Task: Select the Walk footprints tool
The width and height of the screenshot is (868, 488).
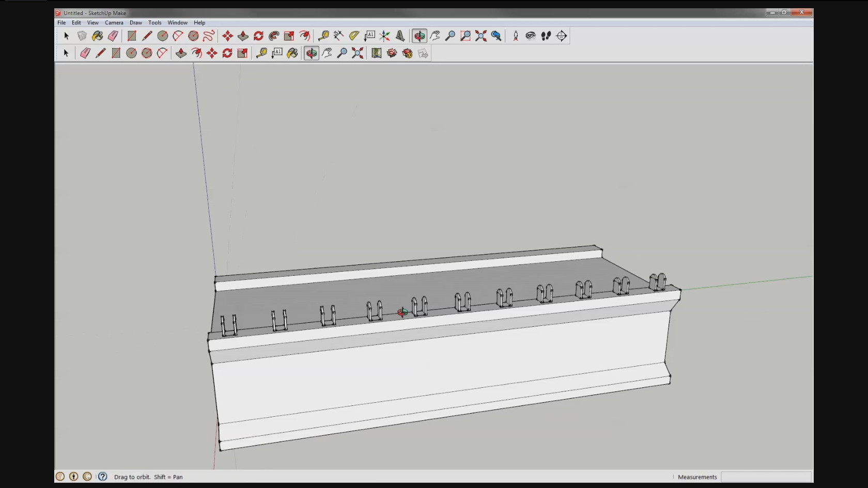Action: [546, 36]
